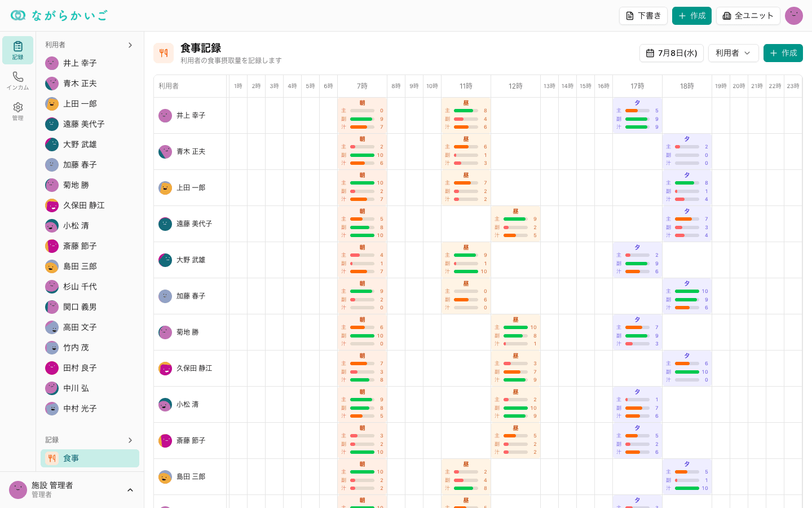This screenshot has height=508, width=812.
Task: Expand the 利用者 sidebar section chevron
Action: point(130,45)
